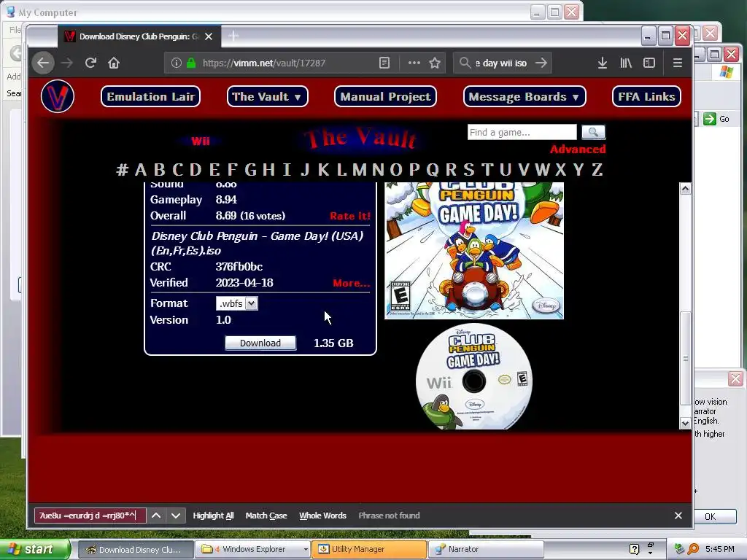
Task: Click the Game Day Wii disc image
Action: click(x=473, y=377)
